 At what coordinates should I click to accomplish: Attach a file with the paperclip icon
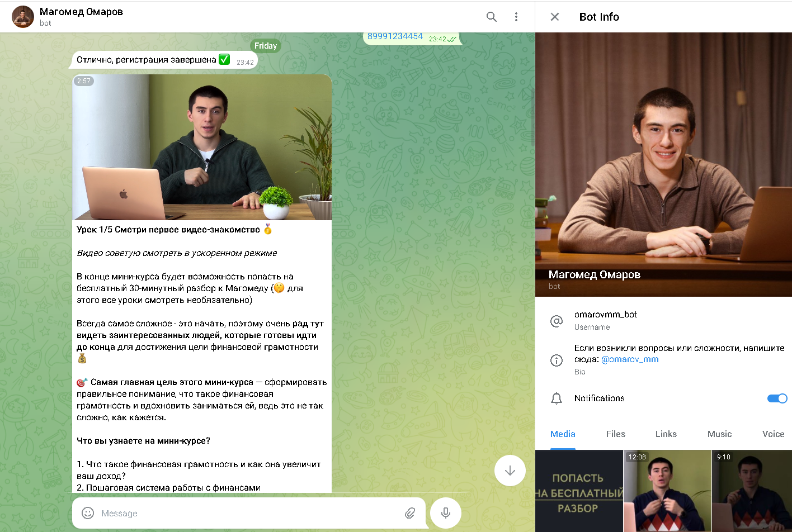(410, 513)
